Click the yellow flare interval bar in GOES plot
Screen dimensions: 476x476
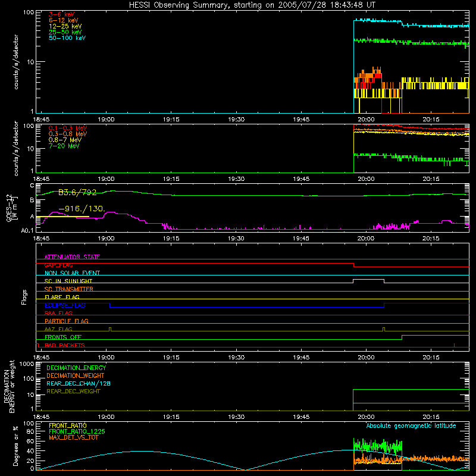click(x=62, y=217)
